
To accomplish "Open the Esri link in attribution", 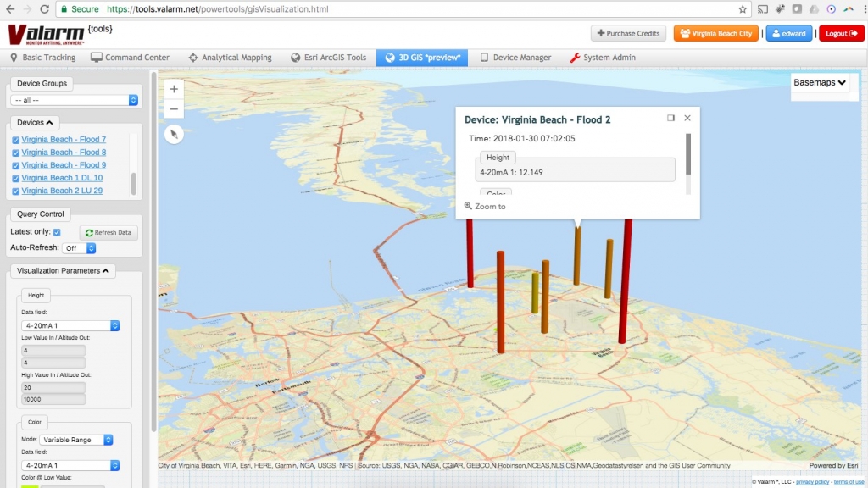I will (x=853, y=465).
